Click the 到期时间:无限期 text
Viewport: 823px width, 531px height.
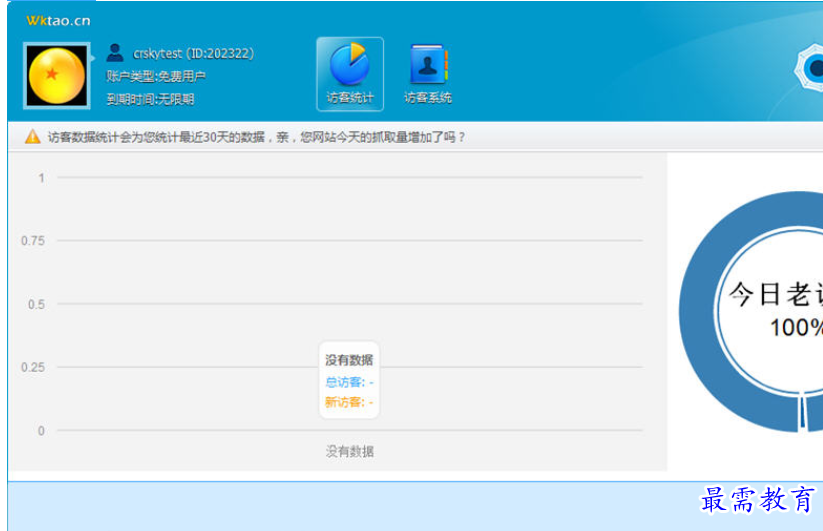click(x=150, y=99)
